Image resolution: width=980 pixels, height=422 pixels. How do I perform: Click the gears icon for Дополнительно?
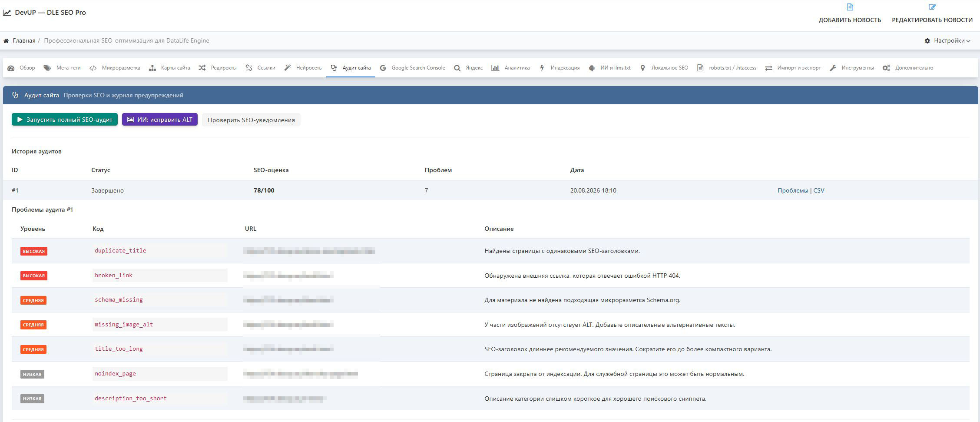point(886,68)
